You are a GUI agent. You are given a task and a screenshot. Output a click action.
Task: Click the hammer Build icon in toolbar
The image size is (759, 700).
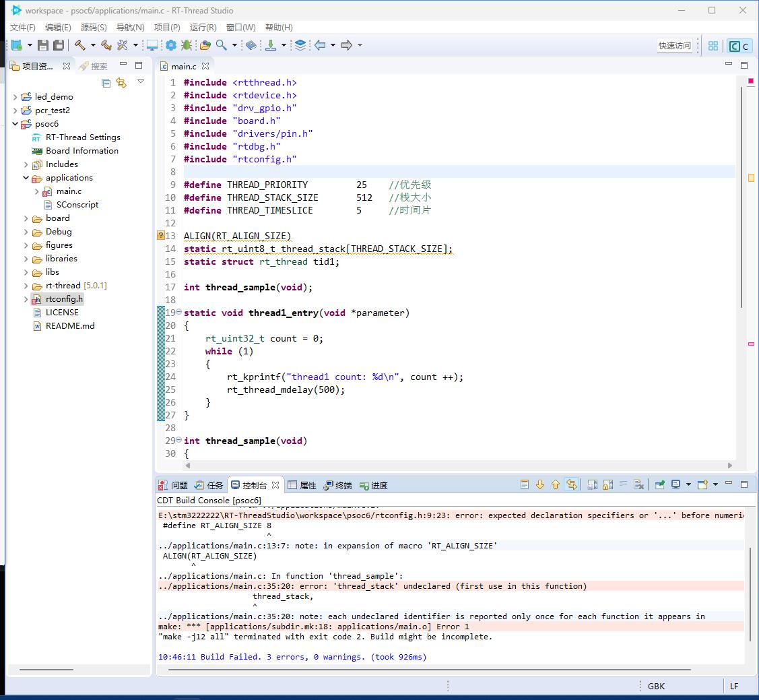(81, 45)
